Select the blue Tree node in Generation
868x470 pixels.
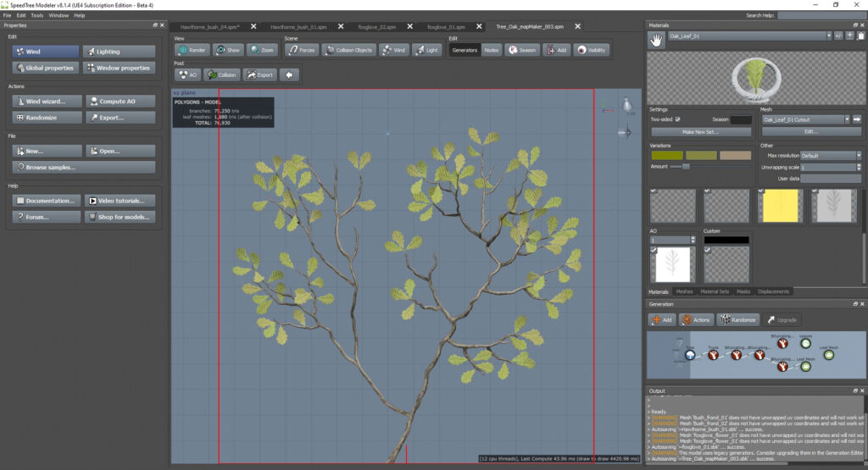(690, 354)
